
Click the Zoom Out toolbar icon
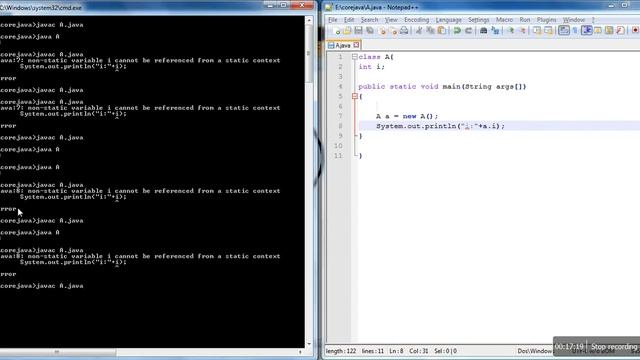click(x=522, y=31)
